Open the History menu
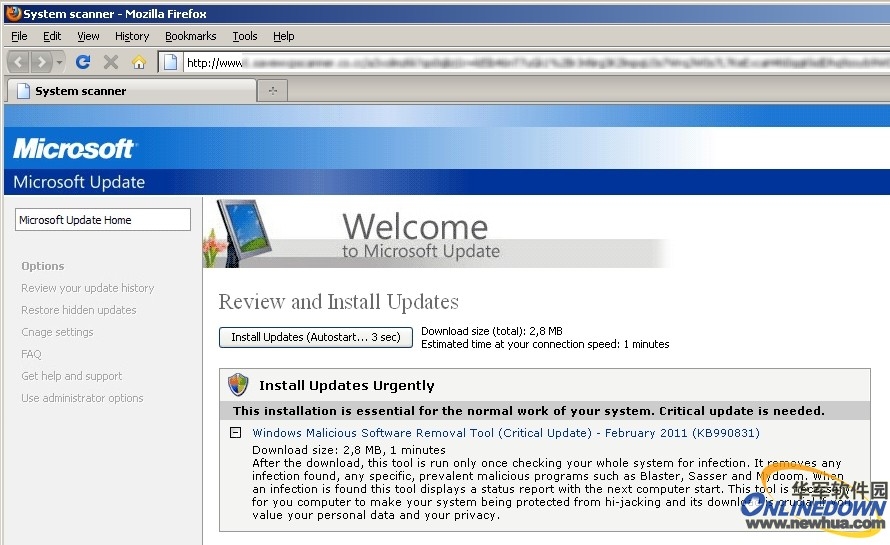The height and width of the screenshot is (545, 890). (132, 36)
